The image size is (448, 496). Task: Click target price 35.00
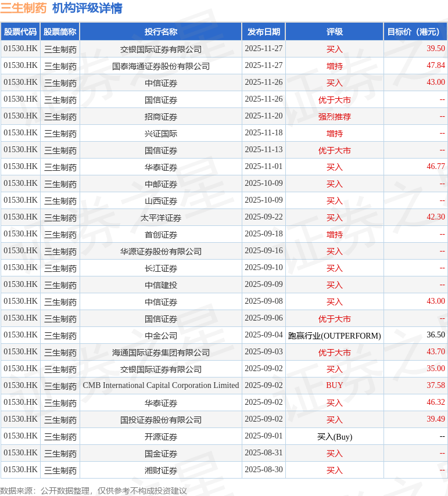point(436,368)
